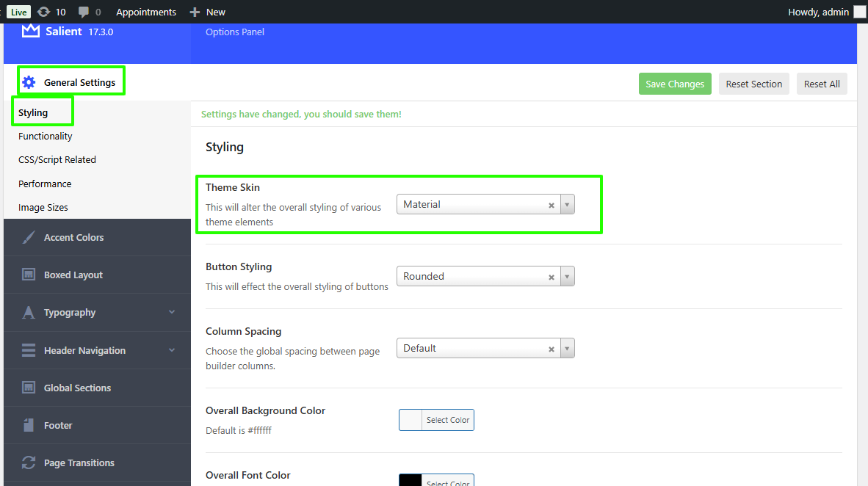Click the Options Panel header text
The image size is (868, 486).
[x=235, y=32]
